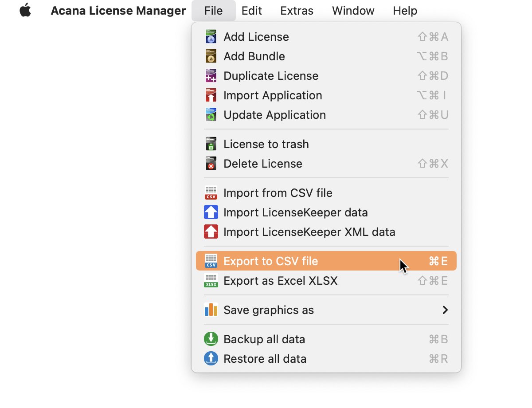Open the Apple menu

pos(25,10)
